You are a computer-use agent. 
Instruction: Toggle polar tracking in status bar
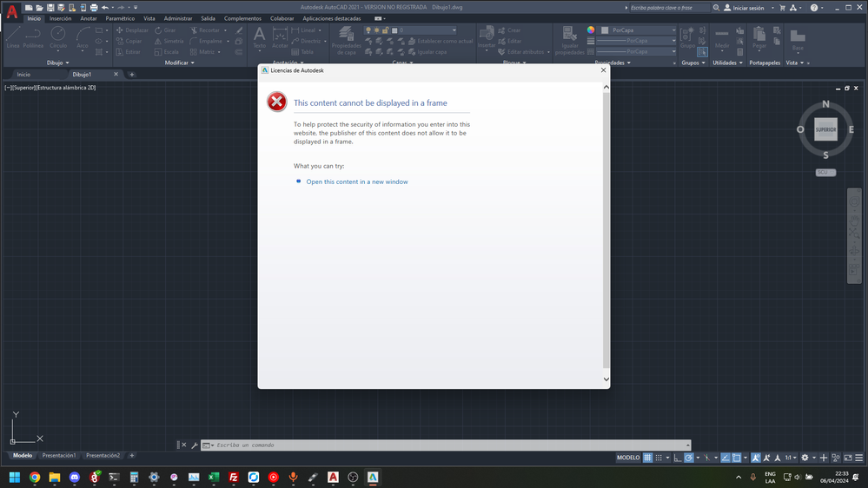tap(689, 458)
